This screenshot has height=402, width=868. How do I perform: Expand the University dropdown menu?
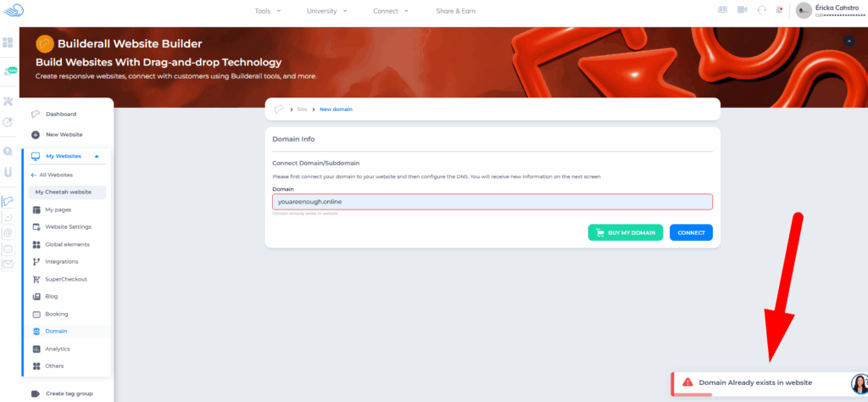[327, 11]
